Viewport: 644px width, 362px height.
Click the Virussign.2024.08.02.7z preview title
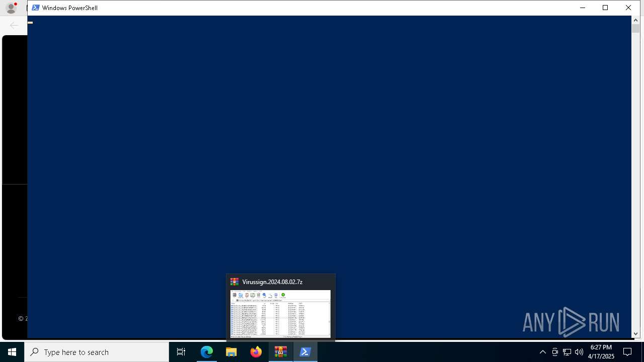(272, 282)
